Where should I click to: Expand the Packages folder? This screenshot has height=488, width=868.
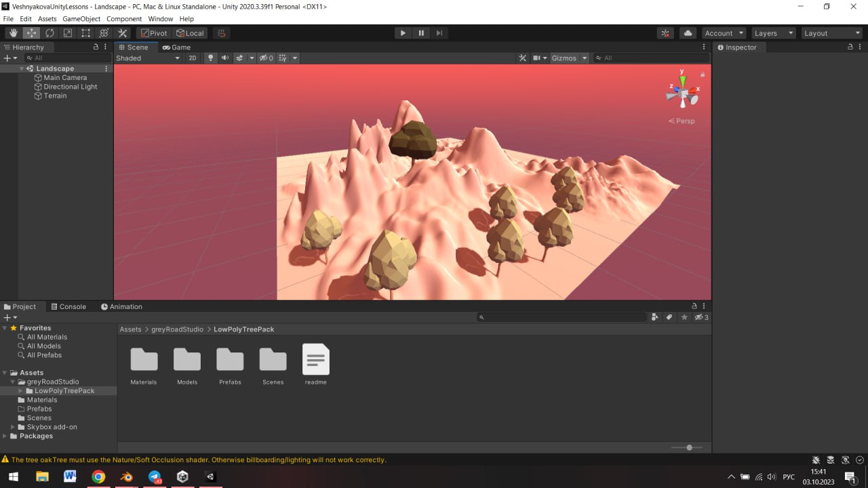tap(5, 436)
